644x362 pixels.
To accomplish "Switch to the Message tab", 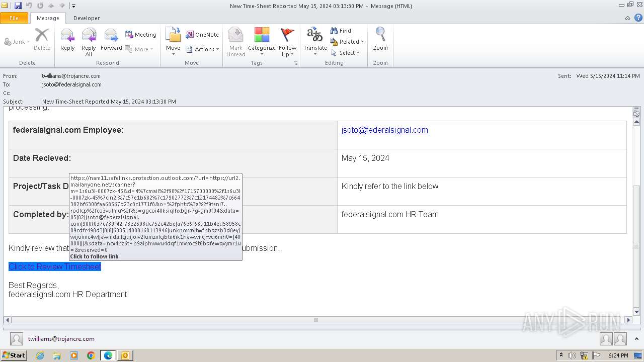I will coord(48,18).
